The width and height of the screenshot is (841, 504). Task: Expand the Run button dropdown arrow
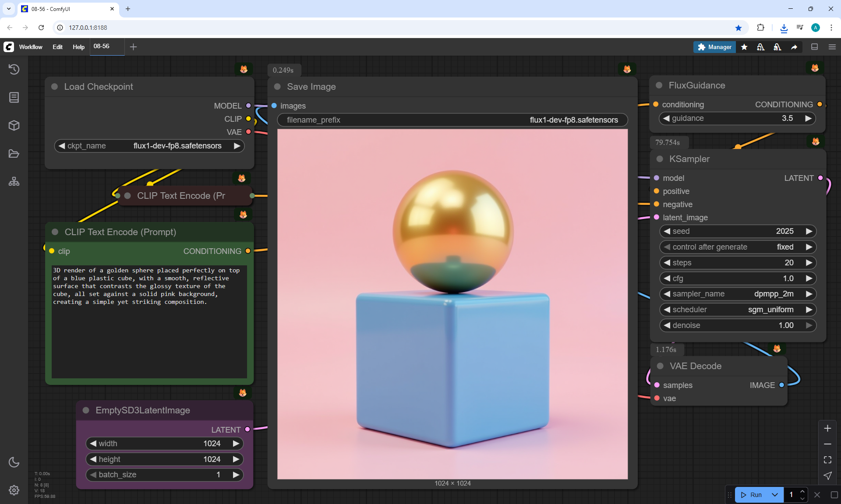(x=774, y=495)
